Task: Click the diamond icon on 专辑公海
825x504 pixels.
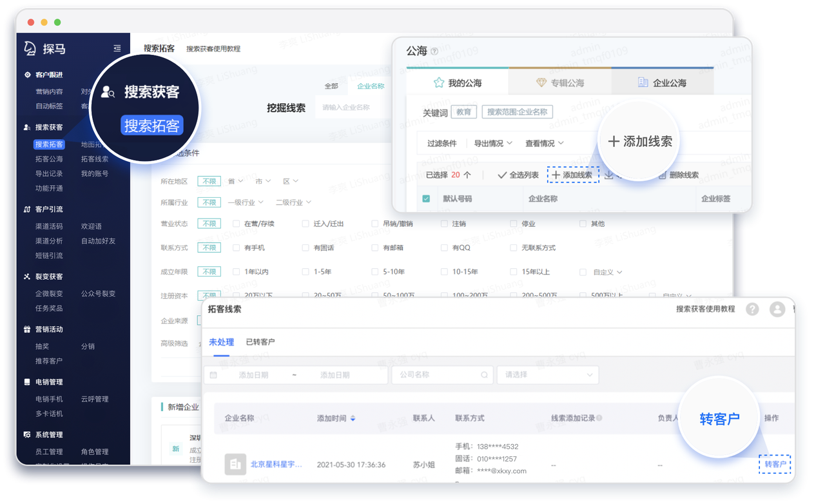Action: (541, 82)
